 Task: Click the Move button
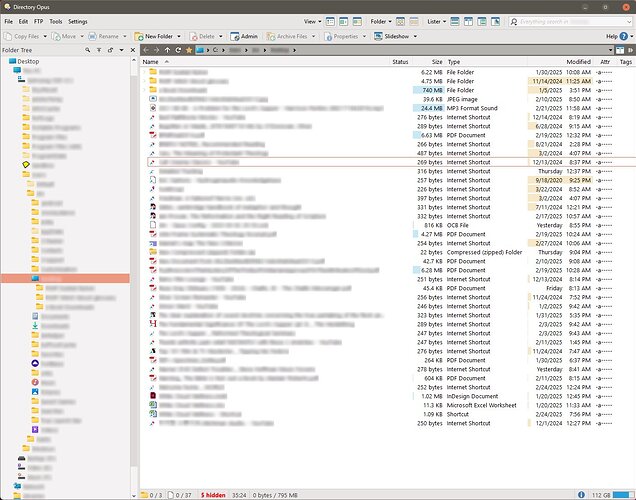(64, 36)
